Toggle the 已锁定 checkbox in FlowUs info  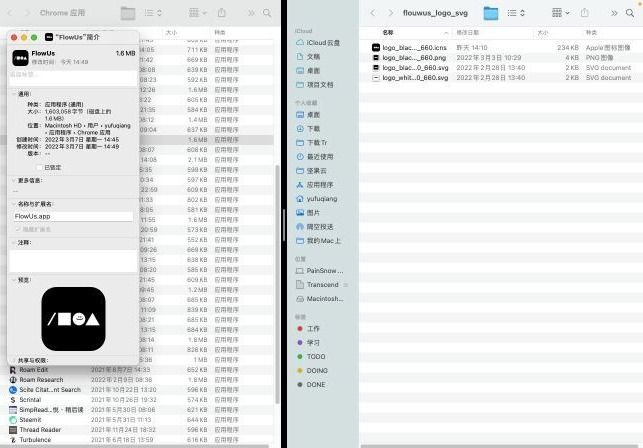(40, 167)
